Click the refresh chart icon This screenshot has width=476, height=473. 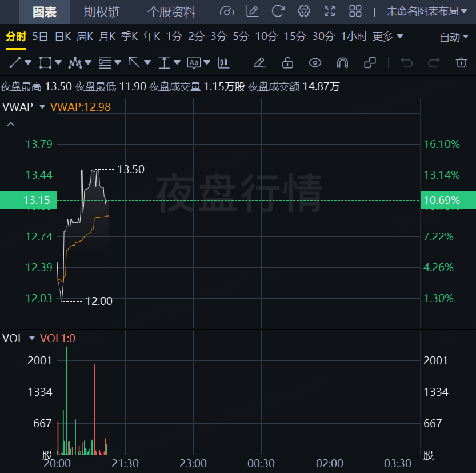(x=278, y=11)
